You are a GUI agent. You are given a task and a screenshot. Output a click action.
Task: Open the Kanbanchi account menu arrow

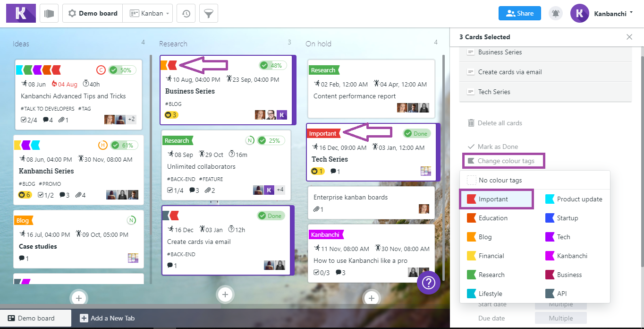point(631,13)
